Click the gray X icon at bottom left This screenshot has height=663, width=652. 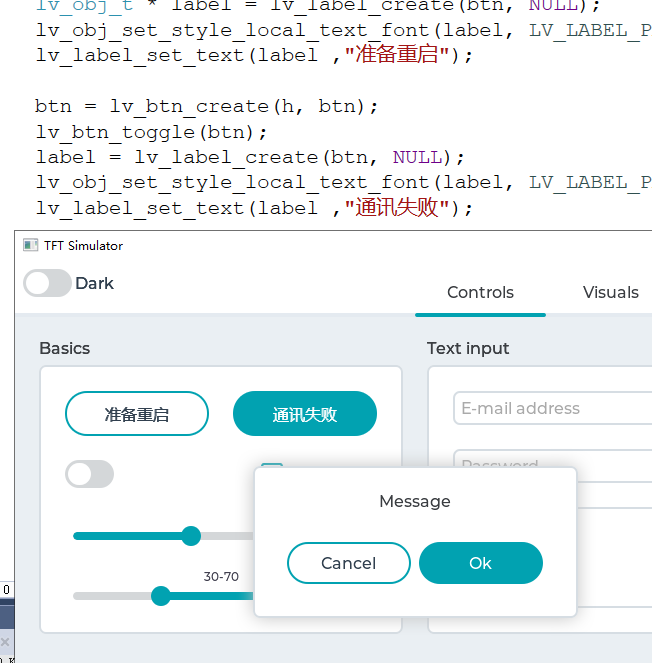[5, 642]
